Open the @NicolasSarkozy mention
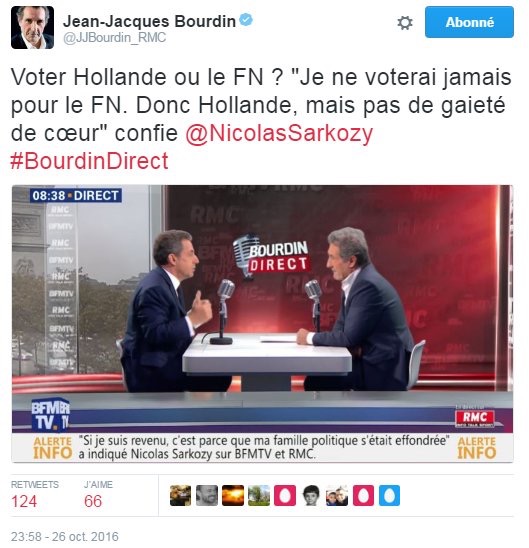This screenshot has height=548, width=529. pos(279,134)
